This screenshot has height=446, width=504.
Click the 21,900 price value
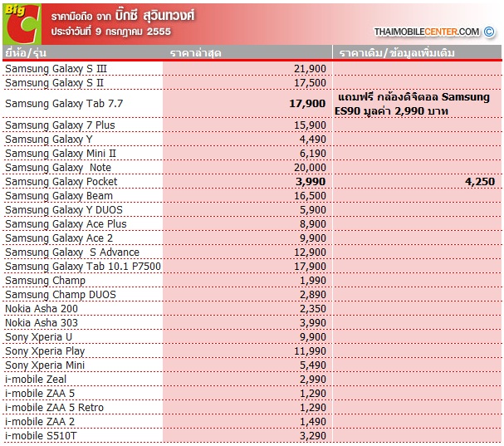[x=310, y=68]
